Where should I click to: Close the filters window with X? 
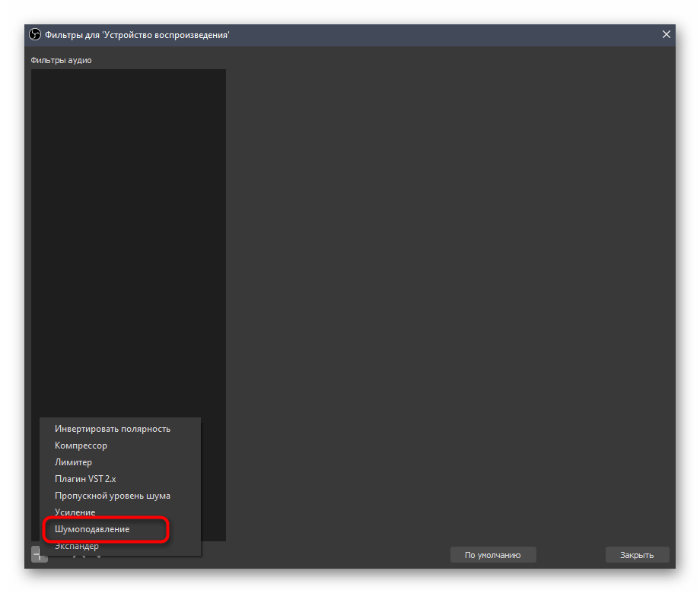[667, 34]
